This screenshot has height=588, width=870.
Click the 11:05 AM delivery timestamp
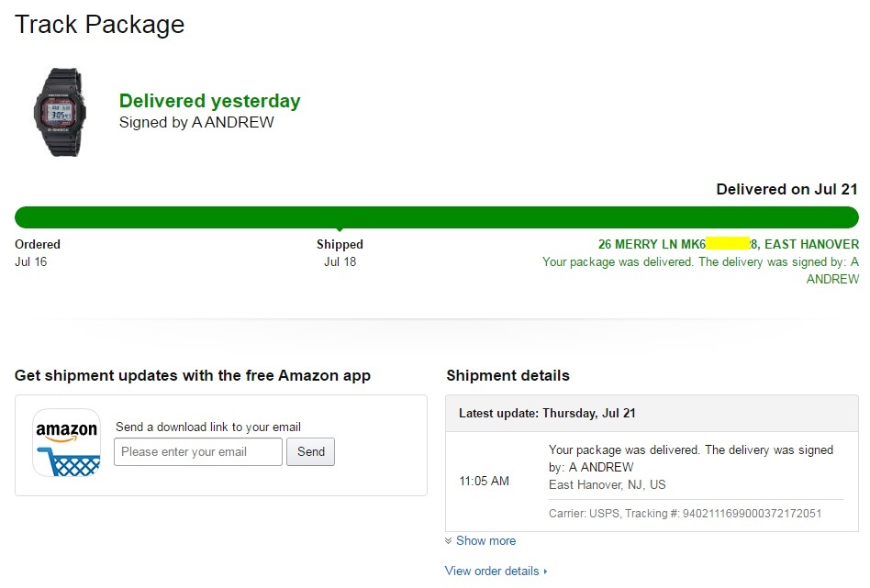(x=484, y=481)
